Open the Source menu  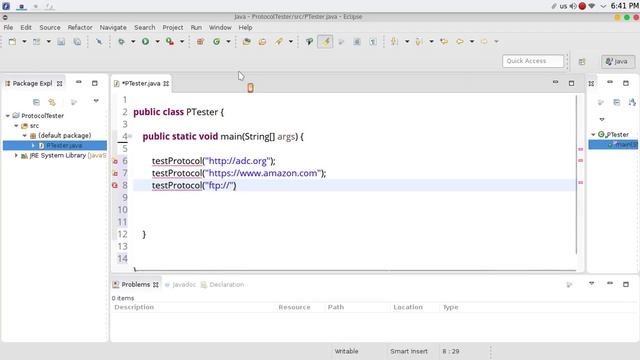pyautogui.click(x=50, y=27)
